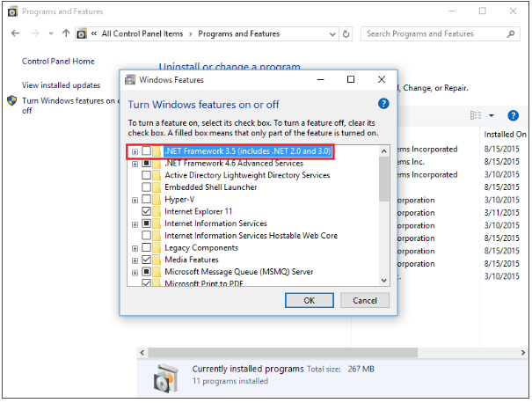The height and width of the screenshot is (403, 532).
Task: Open View installed updates link
Action: [x=61, y=85]
